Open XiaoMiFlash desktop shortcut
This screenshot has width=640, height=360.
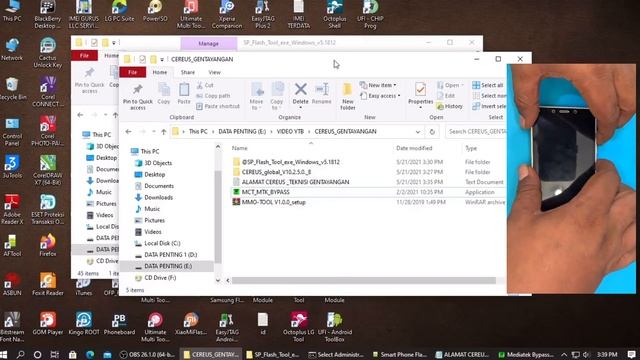pyautogui.click(x=191, y=323)
